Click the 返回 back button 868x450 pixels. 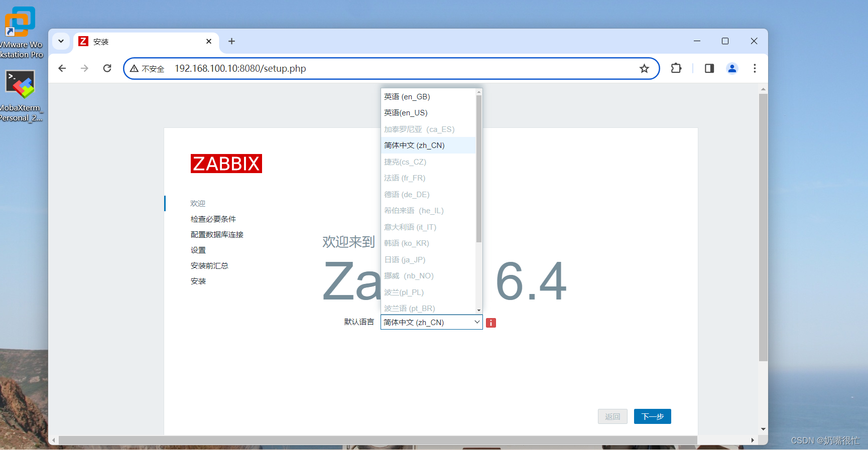[x=612, y=416]
